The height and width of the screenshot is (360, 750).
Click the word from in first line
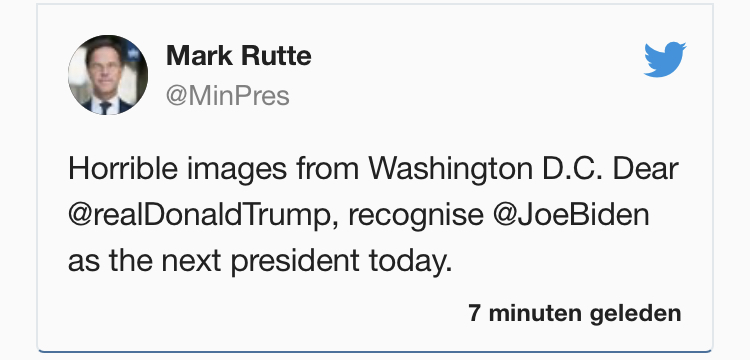(327, 169)
